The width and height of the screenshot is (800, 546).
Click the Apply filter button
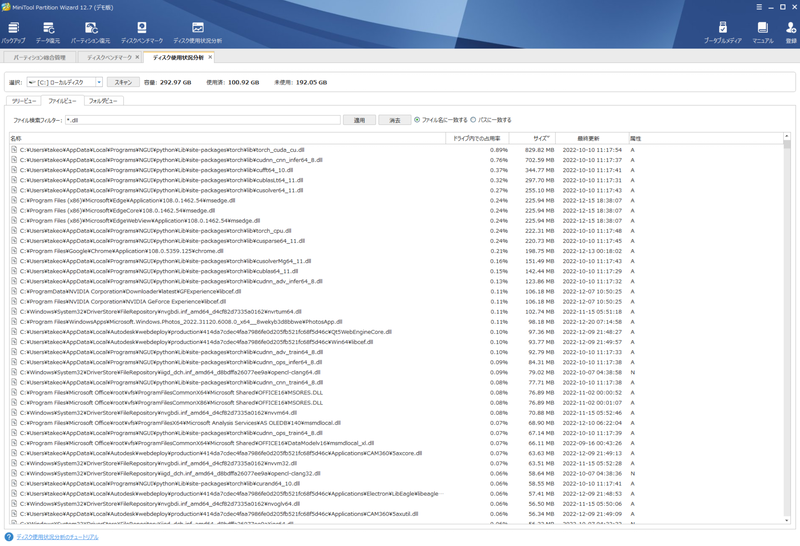(360, 120)
